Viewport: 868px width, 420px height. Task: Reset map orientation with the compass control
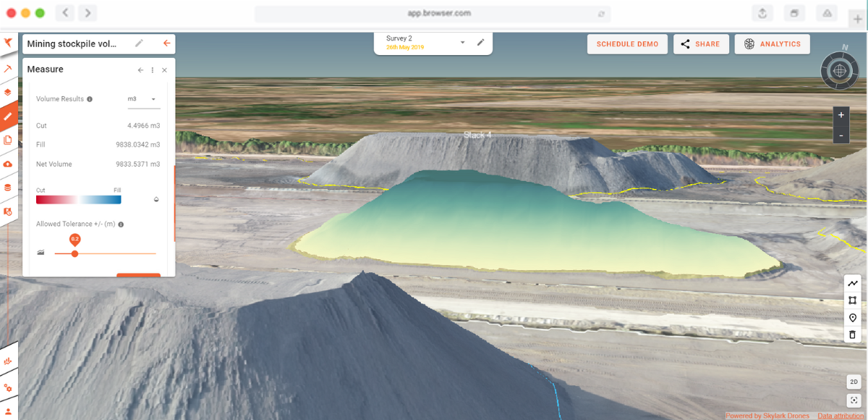tap(841, 71)
